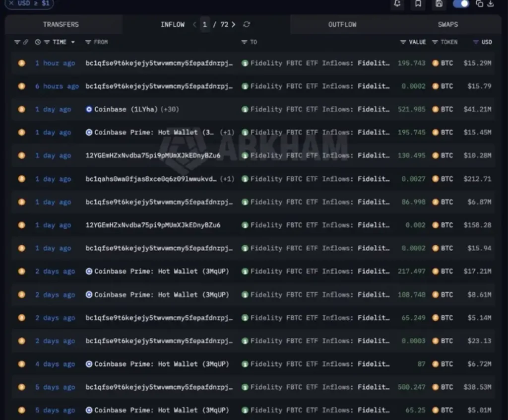Go to next page with right chevron

(x=234, y=24)
